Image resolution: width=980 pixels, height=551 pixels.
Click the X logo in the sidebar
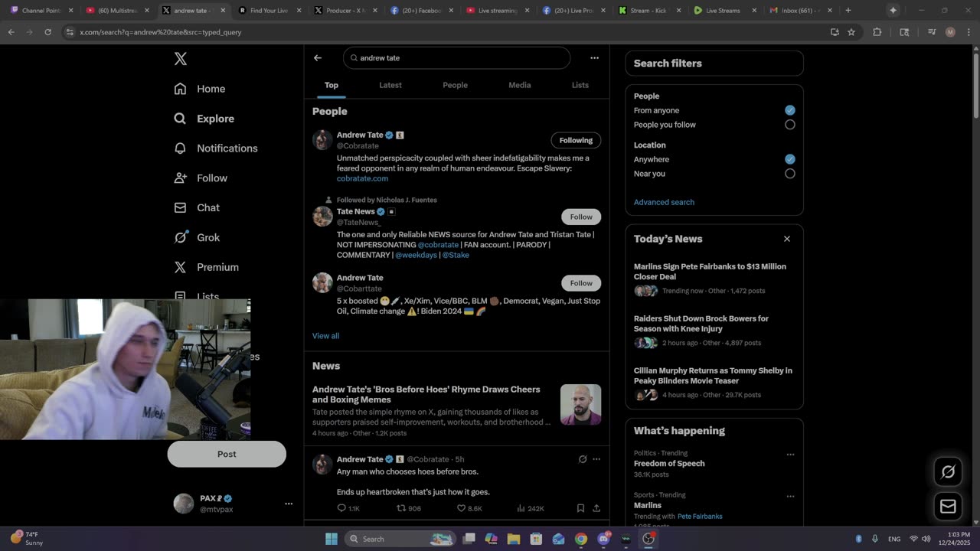(x=180, y=59)
